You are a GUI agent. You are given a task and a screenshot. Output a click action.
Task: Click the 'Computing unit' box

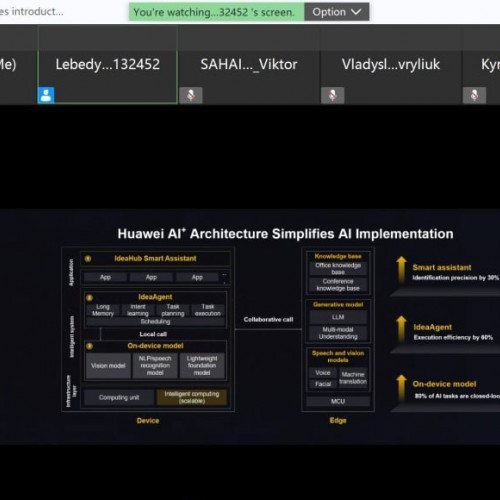(119, 397)
